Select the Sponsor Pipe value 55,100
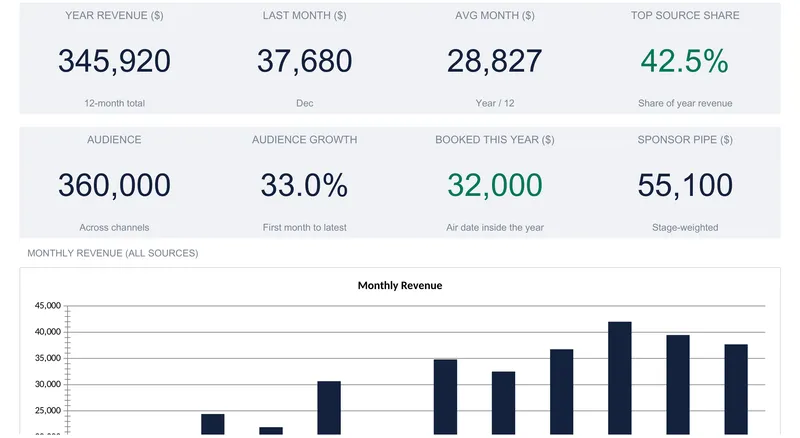This screenshot has height=438, width=800. point(685,185)
